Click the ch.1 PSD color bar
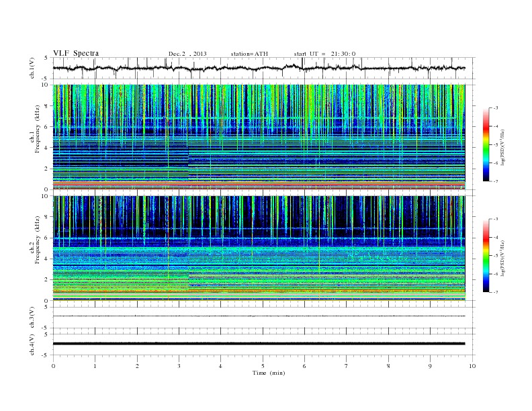Screen dimensions: 532x411 [x=486, y=144]
